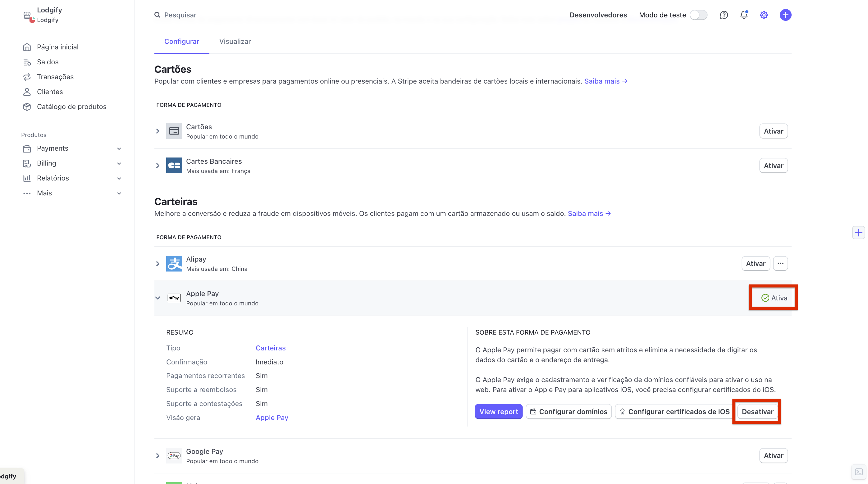Open Saldos from the sidebar
This screenshot has height=484, width=868.
pyautogui.click(x=48, y=62)
